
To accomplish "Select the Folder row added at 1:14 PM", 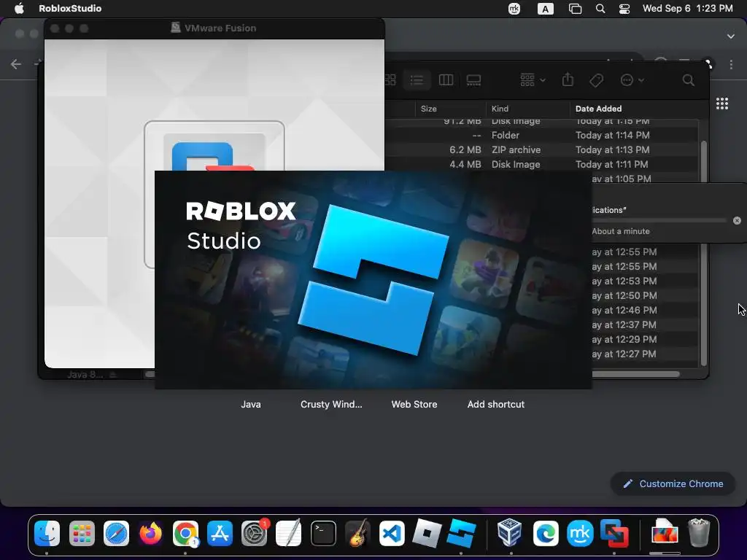I will click(541, 135).
